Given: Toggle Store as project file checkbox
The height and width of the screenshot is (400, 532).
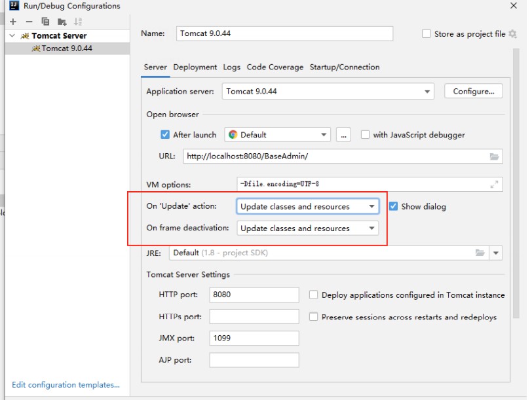Looking at the screenshot, I should coord(426,34).
